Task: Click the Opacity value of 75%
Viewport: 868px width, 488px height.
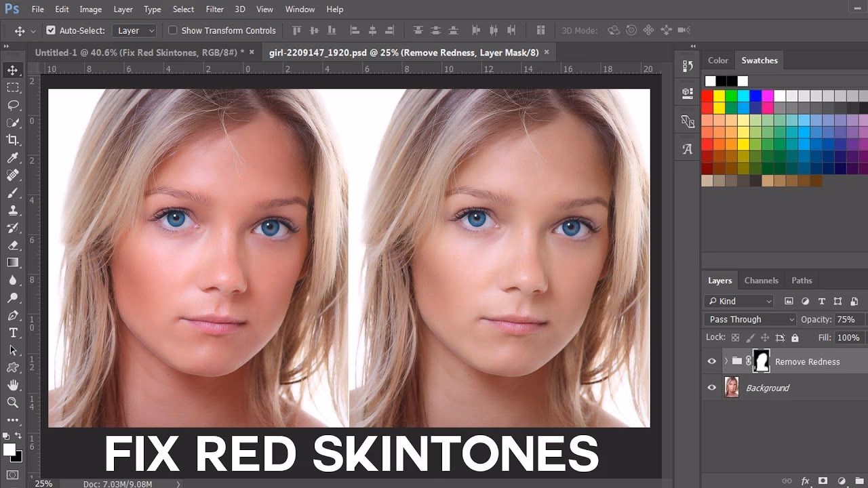Action: coord(848,319)
